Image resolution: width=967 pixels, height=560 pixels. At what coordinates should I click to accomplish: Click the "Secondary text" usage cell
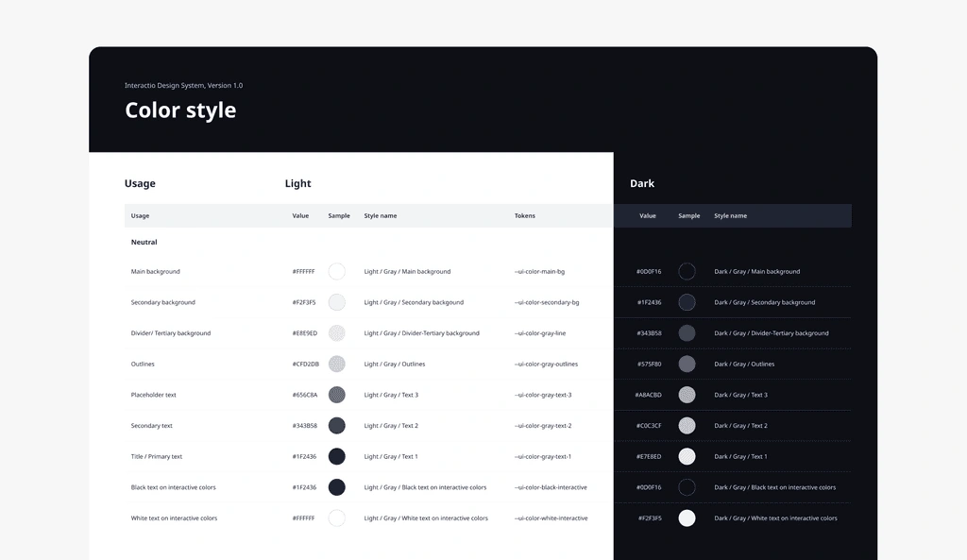coord(152,426)
